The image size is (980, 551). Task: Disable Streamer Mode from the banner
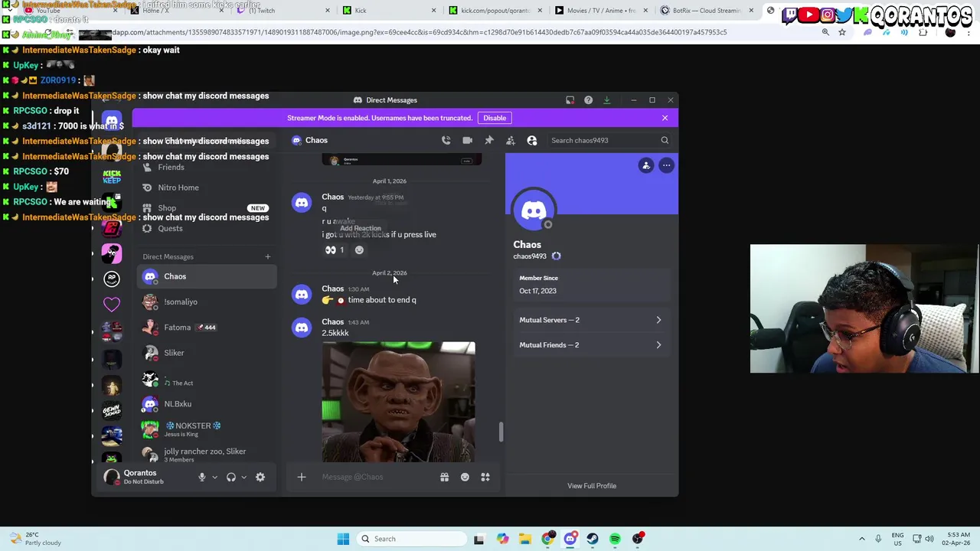click(x=495, y=118)
